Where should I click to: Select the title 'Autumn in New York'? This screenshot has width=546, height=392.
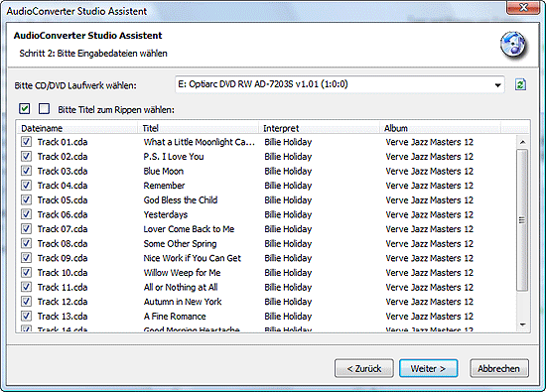click(x=183, y=302)
